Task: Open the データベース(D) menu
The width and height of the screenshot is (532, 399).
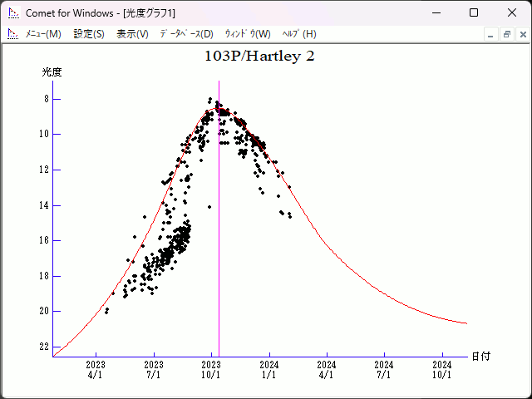Action: (186, 34)
